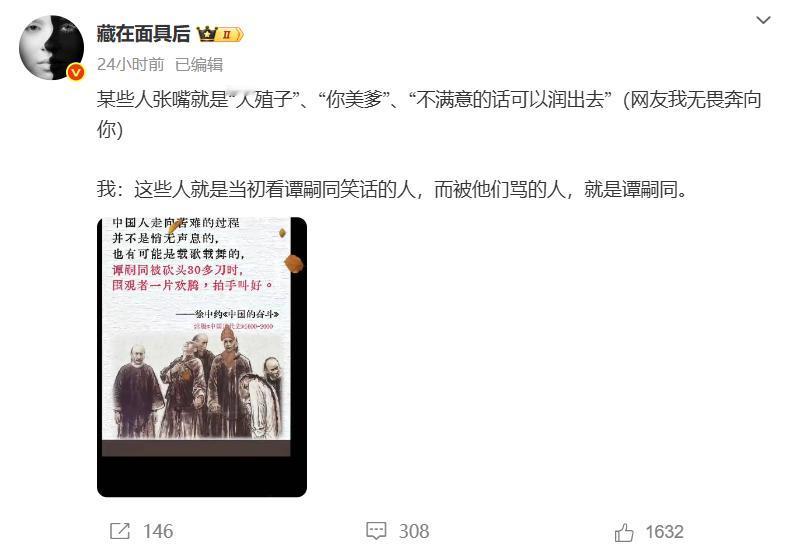The width and height of the screenshot is (796, 555).
Task: Click the orange verified V badge
Action: (x=76, y=73)
